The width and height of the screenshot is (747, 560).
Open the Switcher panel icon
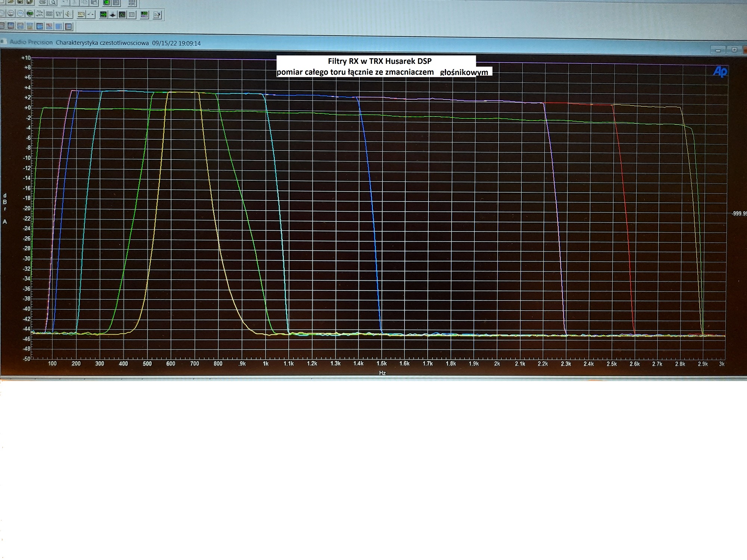point(91,14)
